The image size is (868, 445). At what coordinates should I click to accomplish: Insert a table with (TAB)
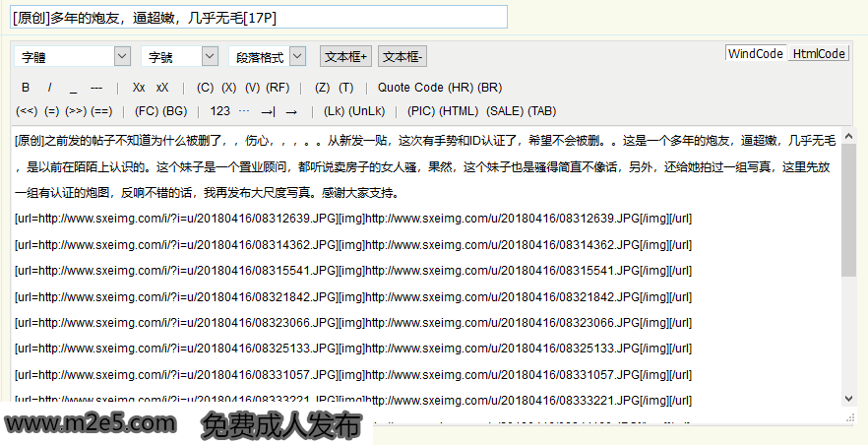pyautogui.click(x=542, y=111)
